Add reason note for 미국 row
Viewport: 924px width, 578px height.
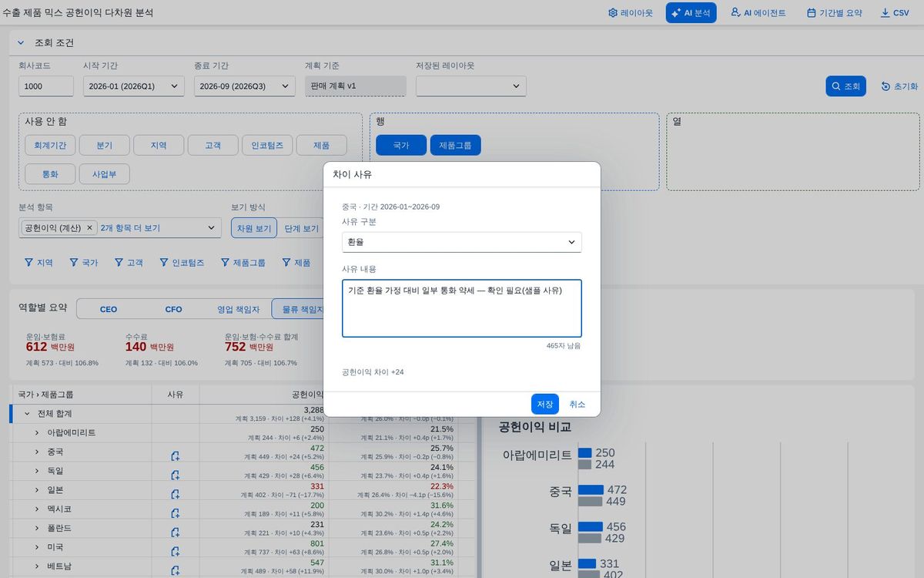[x=176, y=552]
